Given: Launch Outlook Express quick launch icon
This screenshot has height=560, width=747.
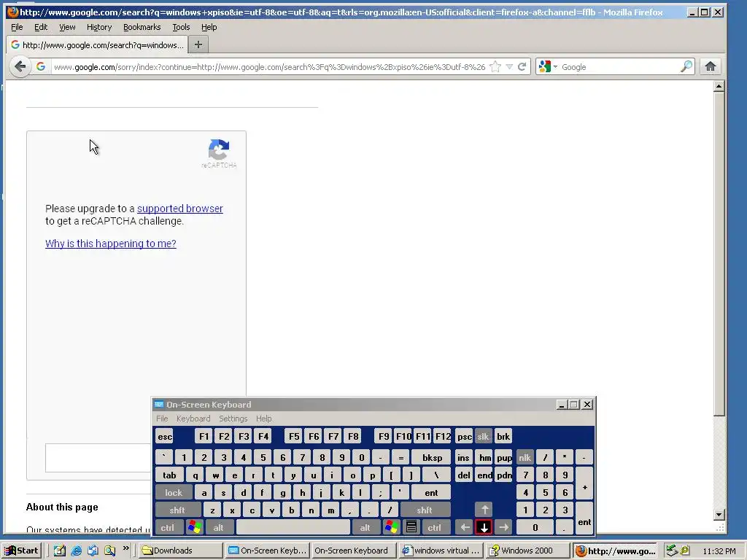Looking at the screenshot, I should click(93, 551).
